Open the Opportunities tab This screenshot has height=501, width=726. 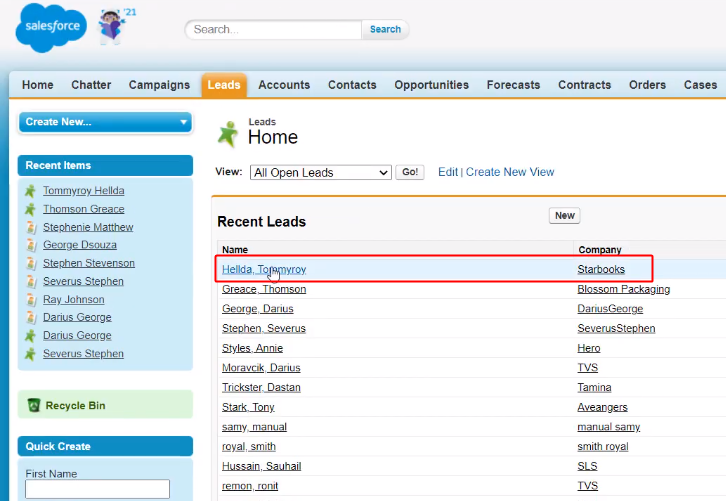pos(432,85)
